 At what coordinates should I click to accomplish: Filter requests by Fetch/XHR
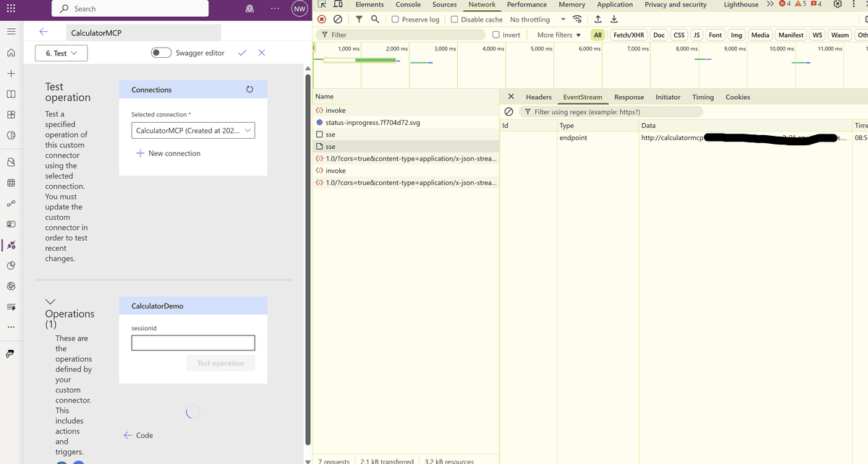coord(629,35)
